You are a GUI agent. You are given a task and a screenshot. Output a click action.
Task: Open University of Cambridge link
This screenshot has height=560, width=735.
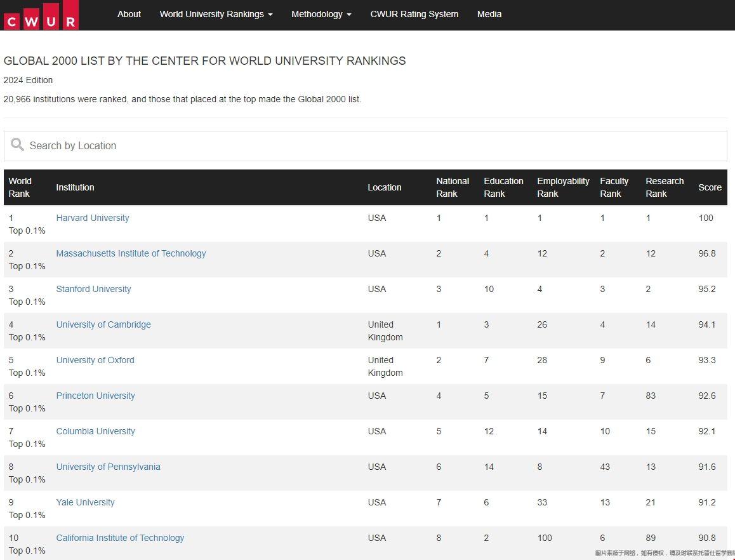pyautogui.click(x=103, y=324)
